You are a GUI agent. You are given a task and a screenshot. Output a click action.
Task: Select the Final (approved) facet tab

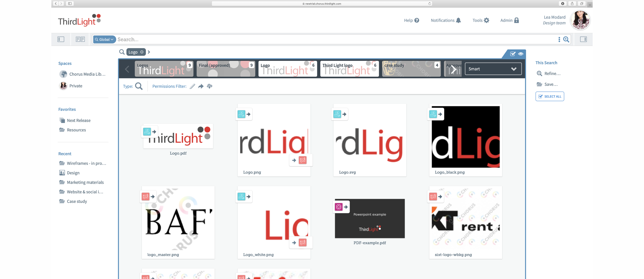pyautogui.click(x=226, y=69)
